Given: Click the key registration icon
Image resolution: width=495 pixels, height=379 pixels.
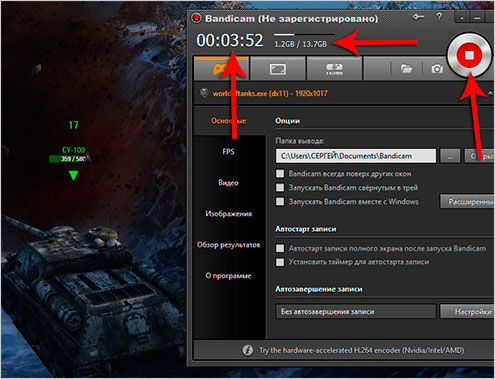Looking at the screenshot, I should (x=418, y=17).
